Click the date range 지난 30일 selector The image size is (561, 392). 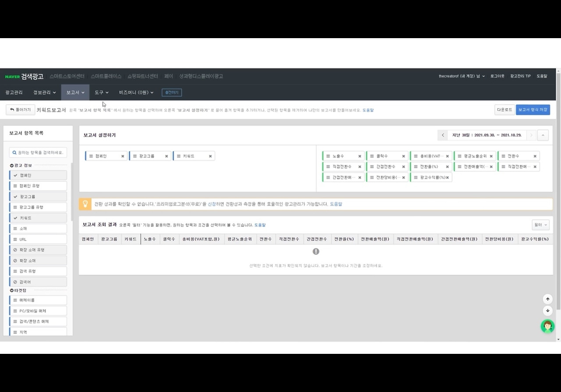487,135
